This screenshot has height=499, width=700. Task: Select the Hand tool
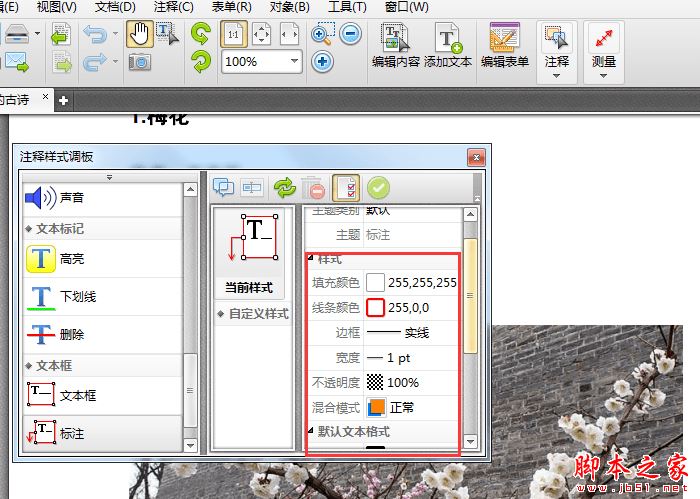pos(139,34)
